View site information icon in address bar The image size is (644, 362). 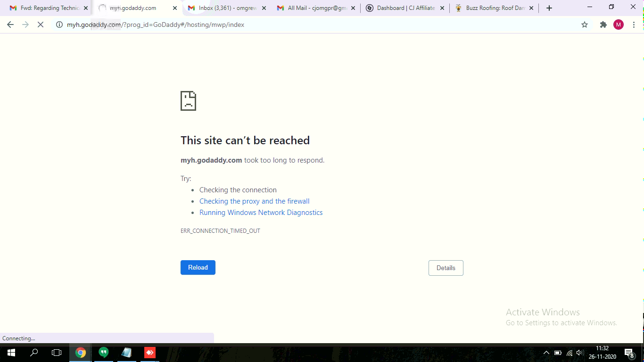coord(59,25)
